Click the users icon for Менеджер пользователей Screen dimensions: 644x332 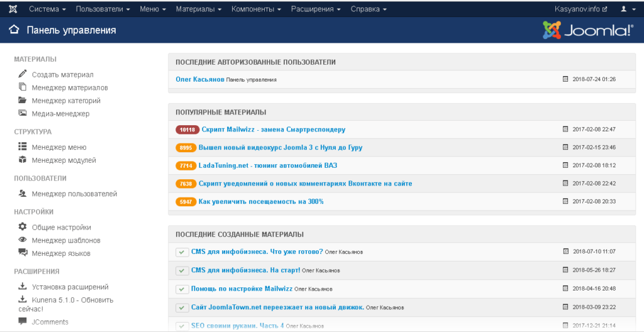click(x=22, y=193)
